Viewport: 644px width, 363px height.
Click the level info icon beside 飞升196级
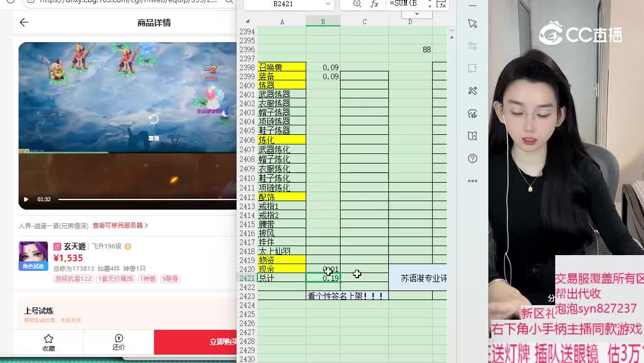[128, 247]
